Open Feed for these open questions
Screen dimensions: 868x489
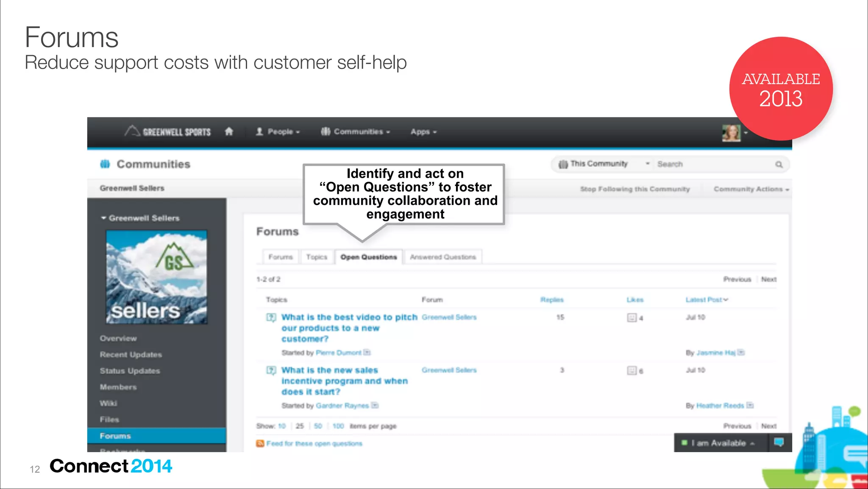314,444
